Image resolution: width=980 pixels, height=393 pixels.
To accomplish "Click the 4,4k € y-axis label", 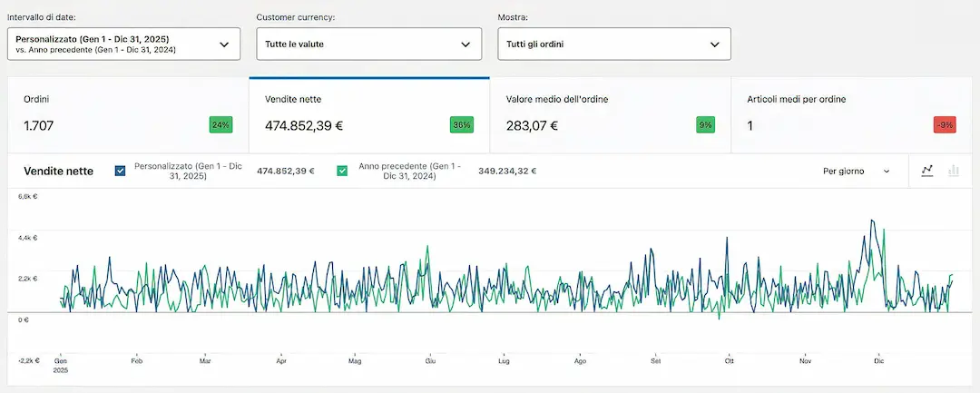I will tap(27, 238).
